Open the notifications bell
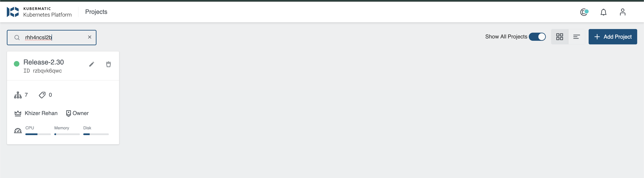The image size is (644, 178). pyautogui.click(x=603, y=12)
